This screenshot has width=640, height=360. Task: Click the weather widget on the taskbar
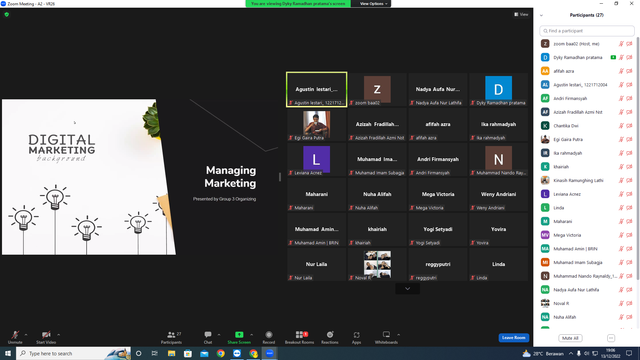coord(543,353)
